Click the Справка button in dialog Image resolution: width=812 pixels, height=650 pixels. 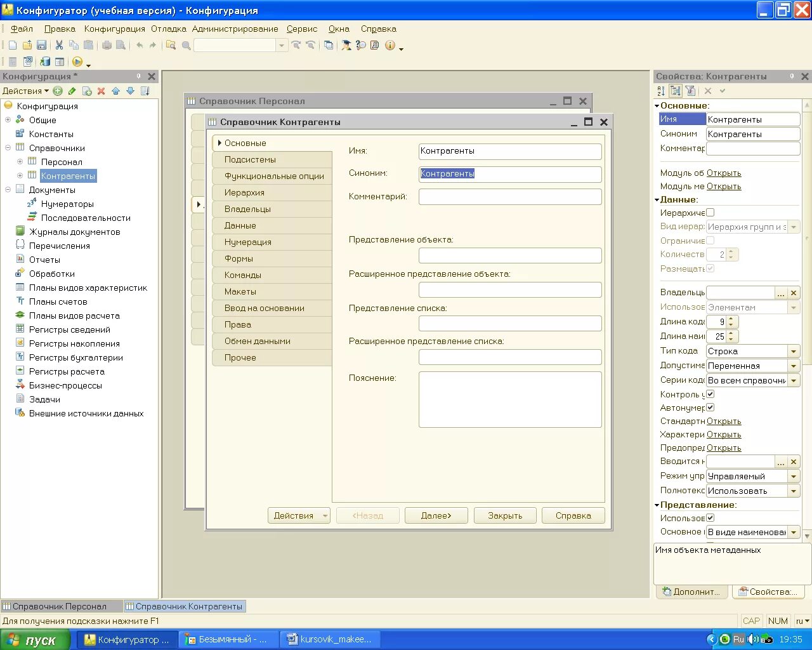pyautogui.click(x=573, y=515)
